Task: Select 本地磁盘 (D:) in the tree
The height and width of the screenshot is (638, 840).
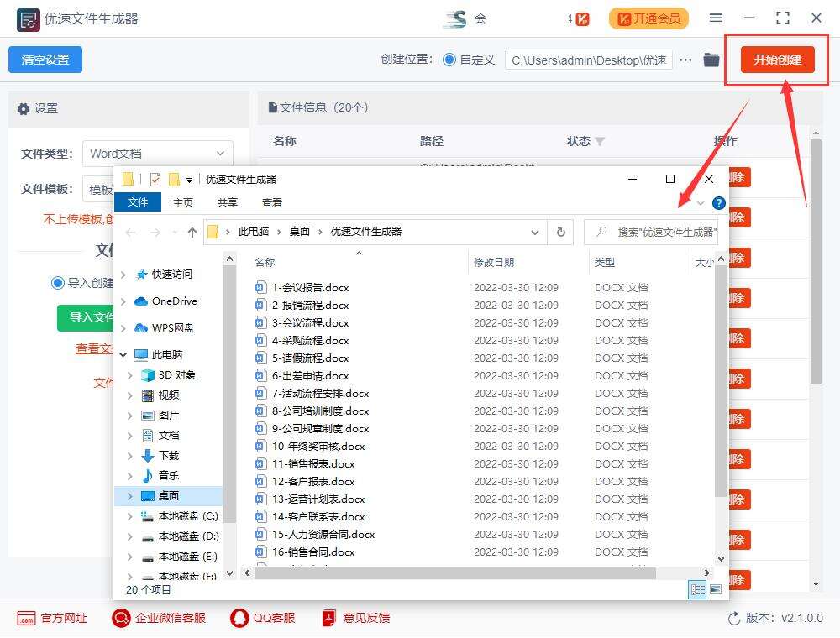Action: [188, 536]
